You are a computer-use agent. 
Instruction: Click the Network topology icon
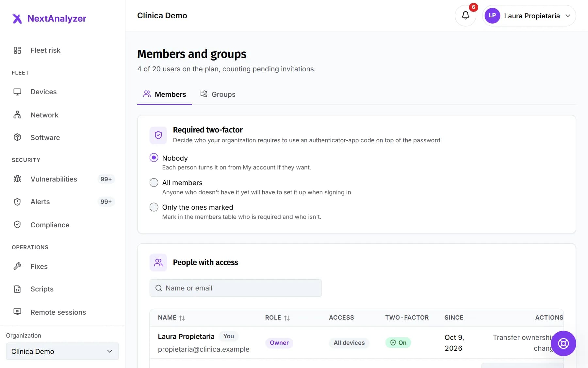pyautogui.click(x=17, y=115)
